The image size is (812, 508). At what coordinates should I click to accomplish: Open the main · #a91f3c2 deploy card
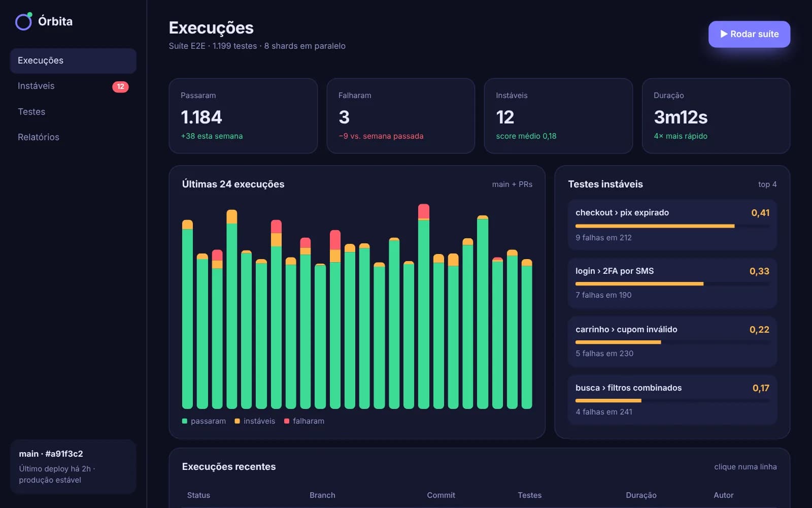[x=73, y=467]
